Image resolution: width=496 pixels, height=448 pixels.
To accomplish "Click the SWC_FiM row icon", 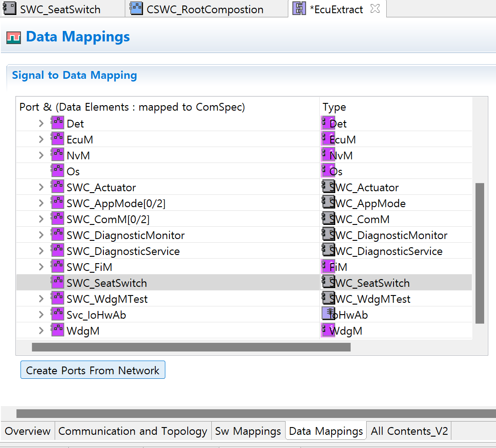I will 57,266.
